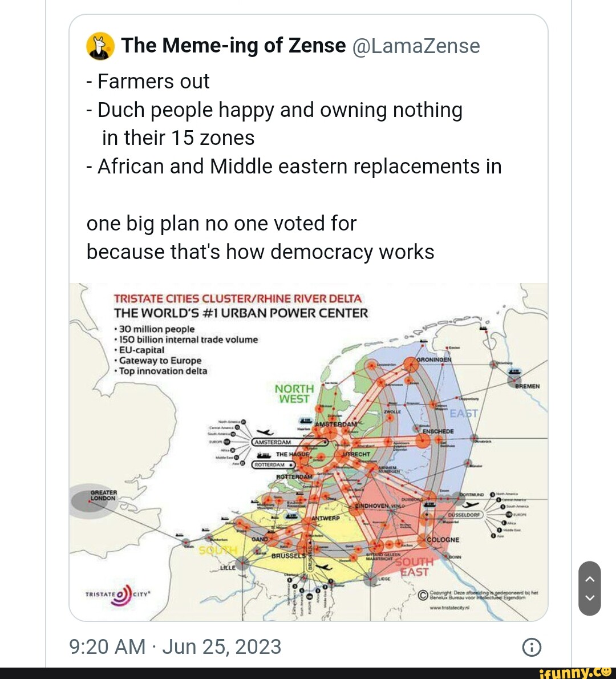Screen dimensions: 616x679
Task: Click the ship icon next to Rotterdam label
Action: (263, 455)
